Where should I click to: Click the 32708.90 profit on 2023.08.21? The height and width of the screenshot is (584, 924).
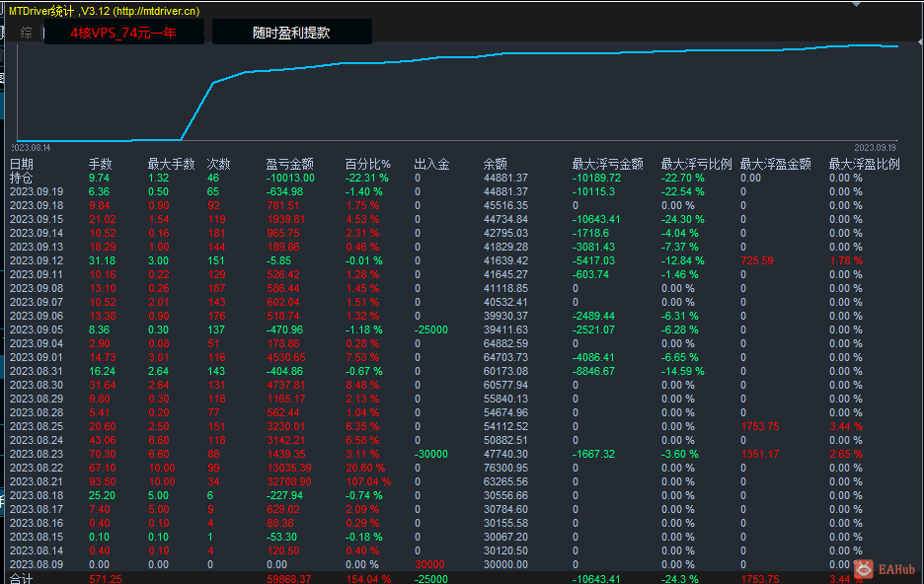288,482
